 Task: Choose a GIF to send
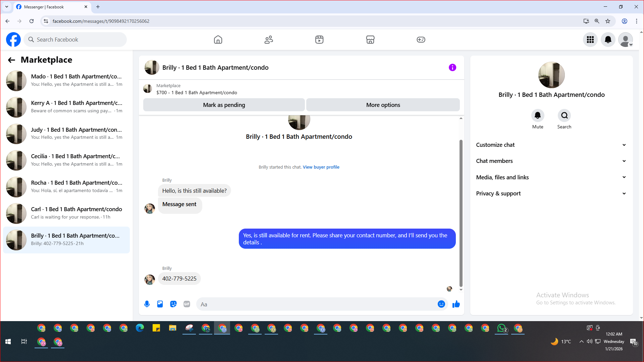(187, 304)
